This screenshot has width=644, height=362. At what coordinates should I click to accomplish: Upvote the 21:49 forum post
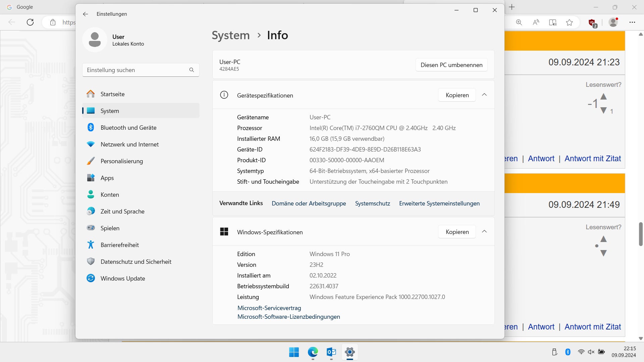pyautogui.click(x=603, y=239)
